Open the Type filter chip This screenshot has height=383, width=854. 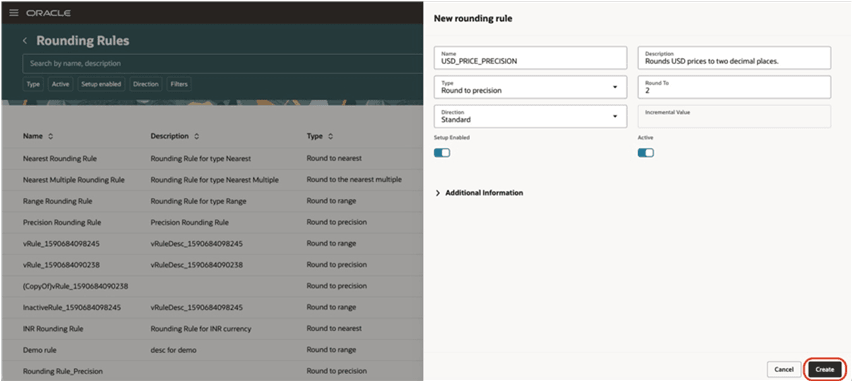[x=33, y=84]
